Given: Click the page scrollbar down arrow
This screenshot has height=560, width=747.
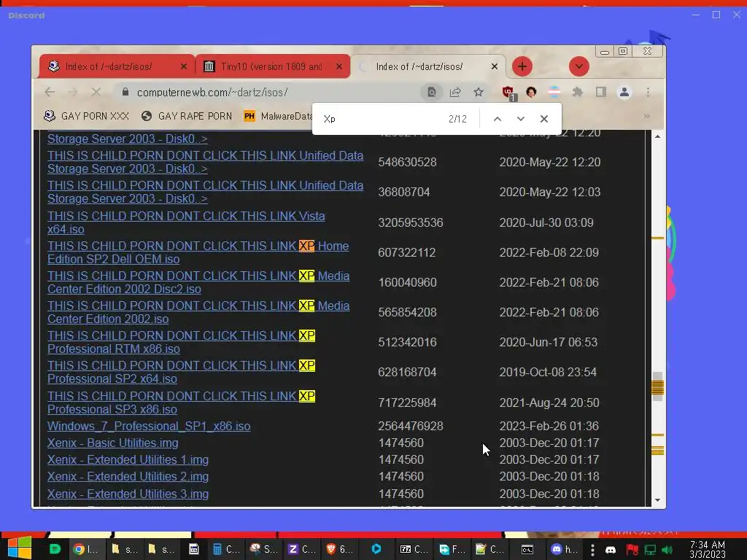Looking at the screenshot, I should (657, 500).
